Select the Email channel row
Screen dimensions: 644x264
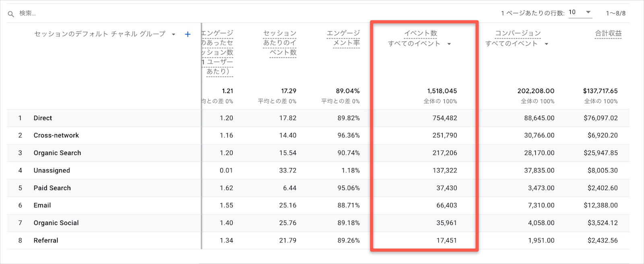pos(42,205)
